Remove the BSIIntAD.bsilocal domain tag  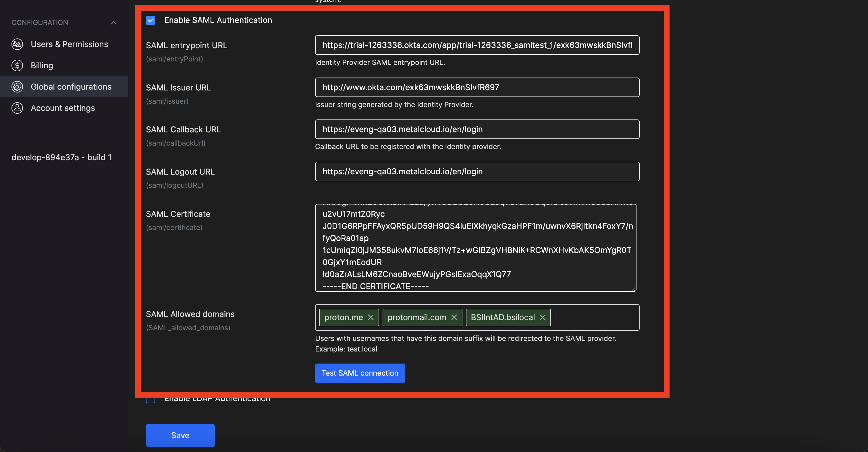point(543,317)
